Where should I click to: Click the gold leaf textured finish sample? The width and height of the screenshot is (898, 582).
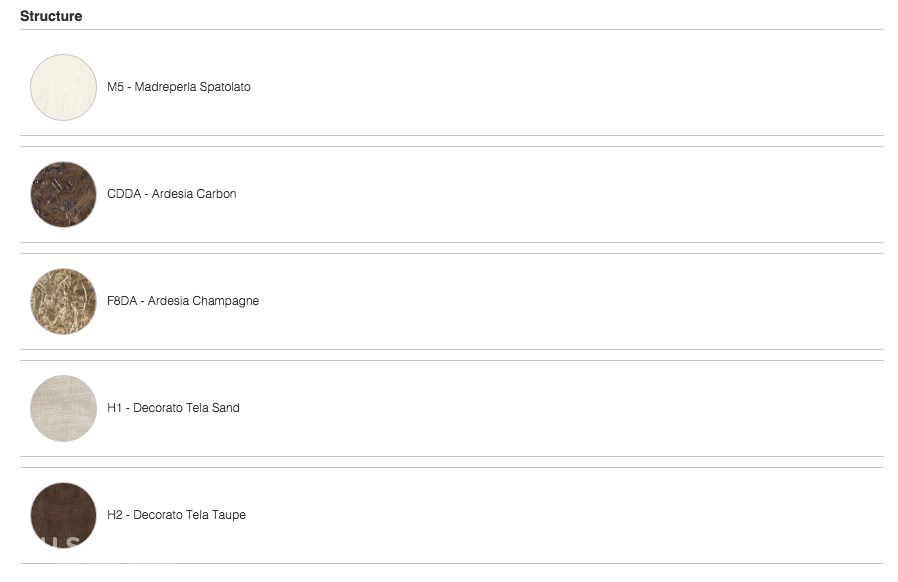coord(63,301)
